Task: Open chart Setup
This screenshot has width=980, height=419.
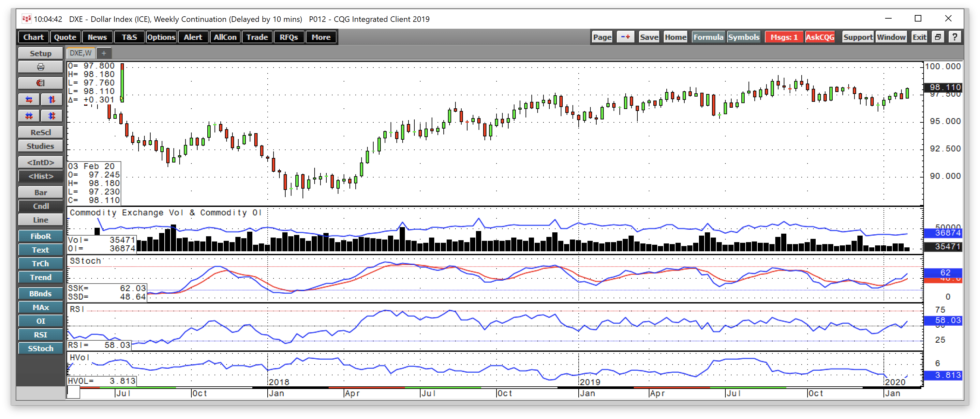Action: (40, 53)
